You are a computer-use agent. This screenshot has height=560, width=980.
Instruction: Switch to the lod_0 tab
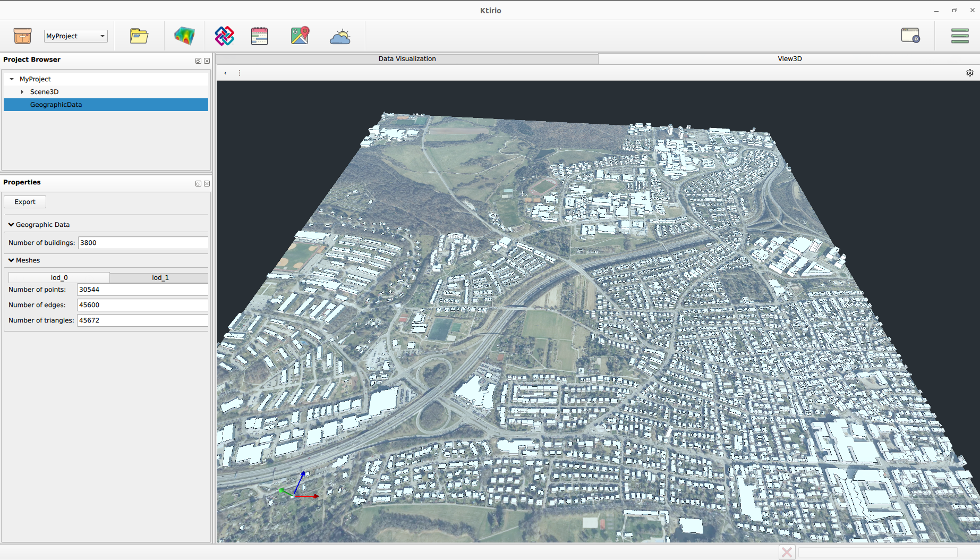pyautogui.click(x=59, y=277)
